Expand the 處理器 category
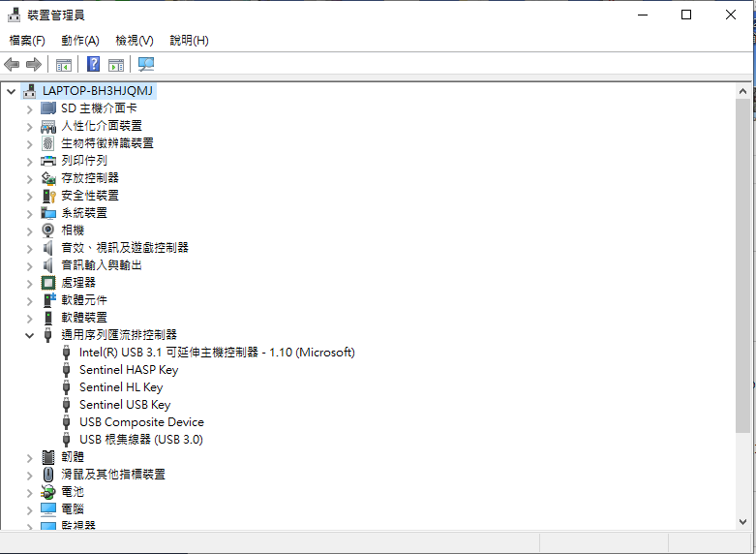 tap(29, 283)
